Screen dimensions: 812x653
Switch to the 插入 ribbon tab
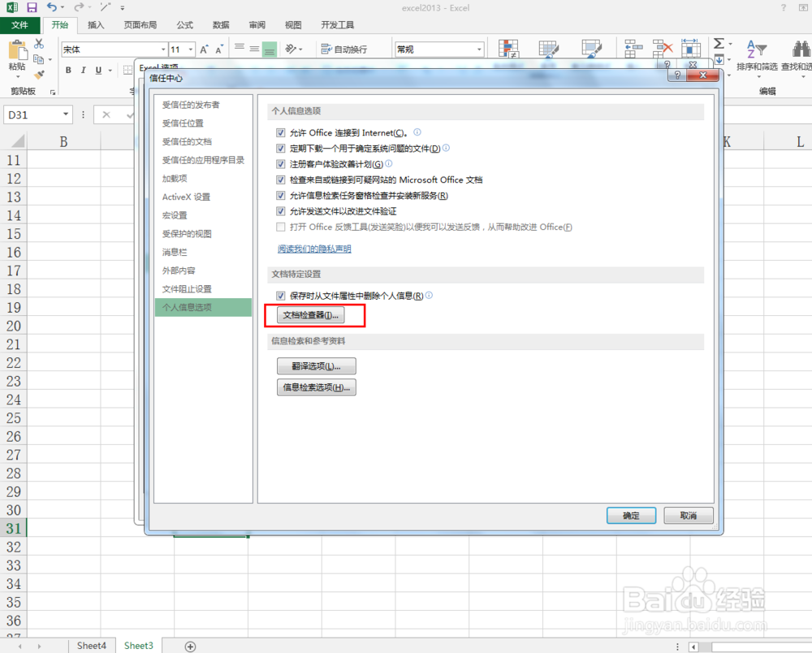tap(95, 24)
